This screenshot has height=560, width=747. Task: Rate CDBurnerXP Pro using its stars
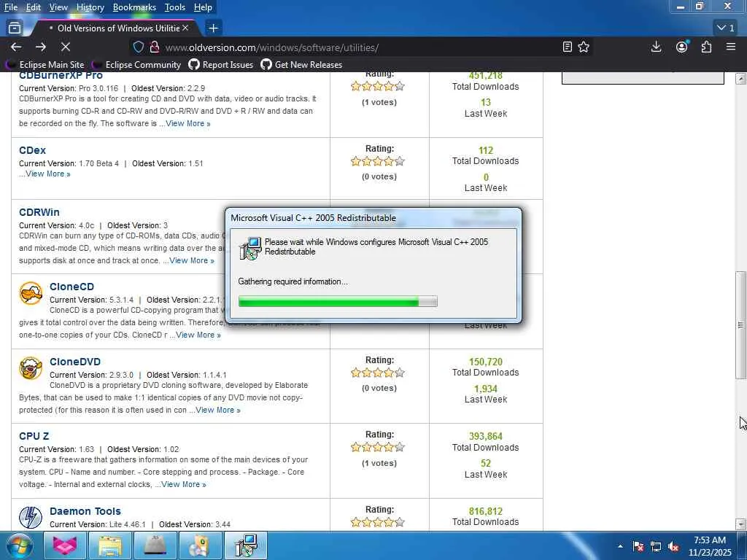pyautogui.click(x=378, y=86)
